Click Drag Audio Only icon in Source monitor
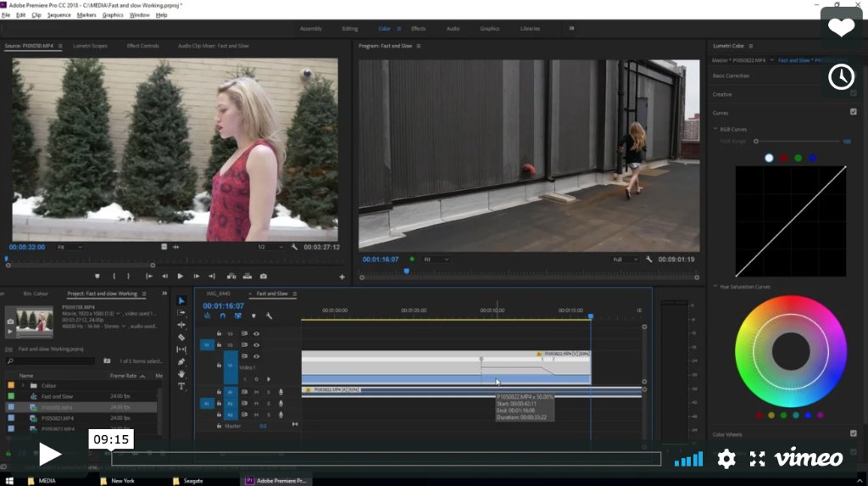 click(x=176, y=247)
